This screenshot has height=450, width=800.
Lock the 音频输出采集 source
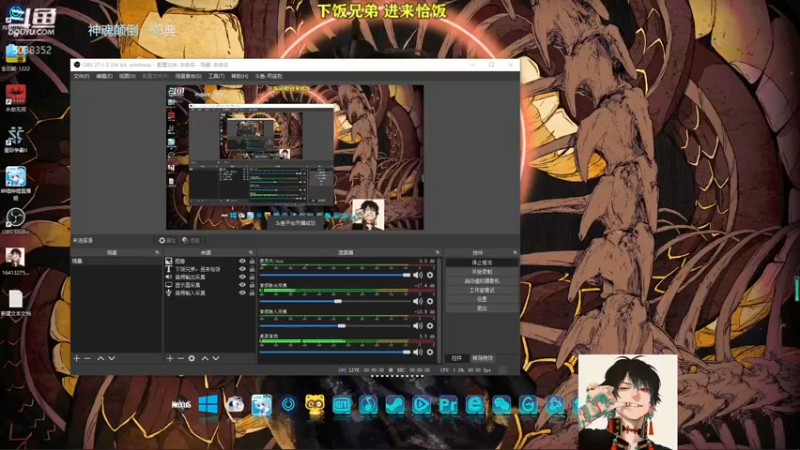click(x=252, y=277)
